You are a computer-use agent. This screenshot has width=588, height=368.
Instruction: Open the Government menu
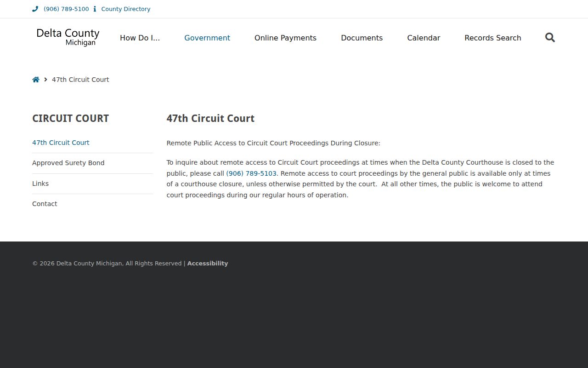pyautogui.click(x=207, y=38)
